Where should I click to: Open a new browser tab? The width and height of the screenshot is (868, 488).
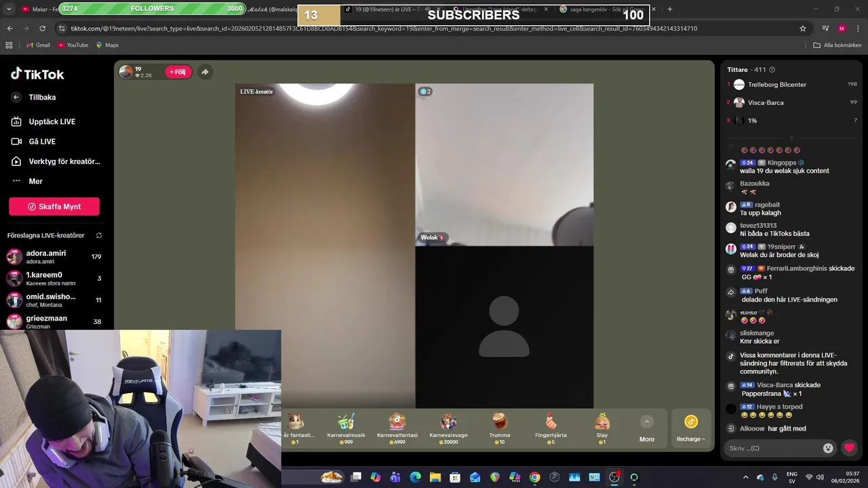click(670, 9)
